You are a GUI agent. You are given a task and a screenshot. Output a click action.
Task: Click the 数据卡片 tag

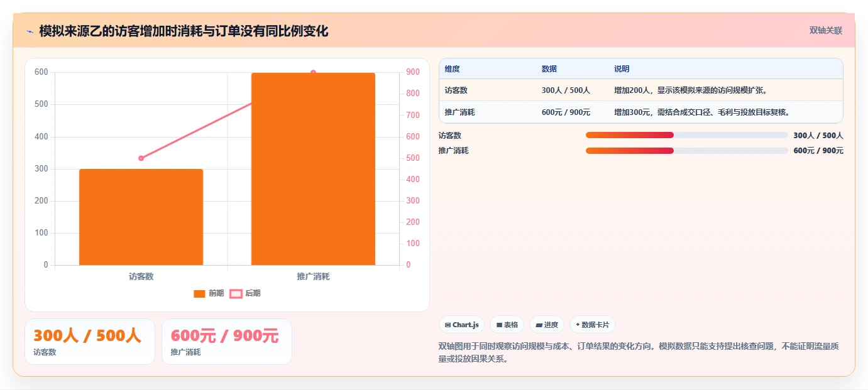[592, 325]
